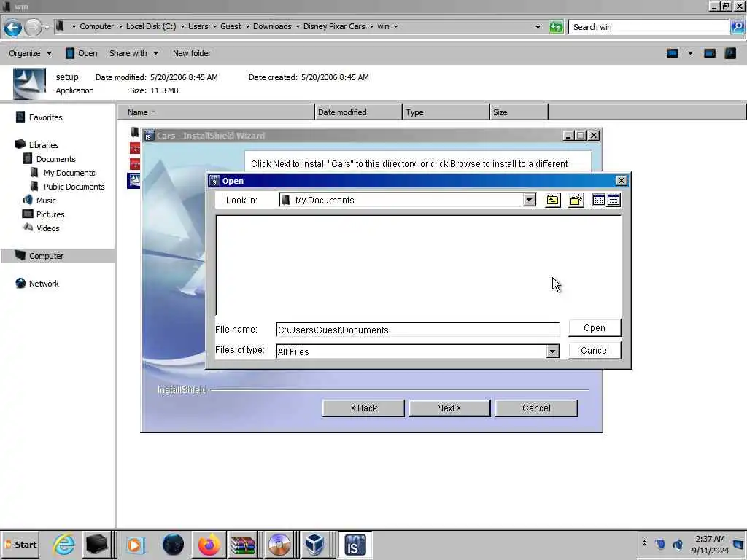The height and width of the screenshot is (560, 747).
Task: Switch Open dialog to Details view
Action: point(614,200)
